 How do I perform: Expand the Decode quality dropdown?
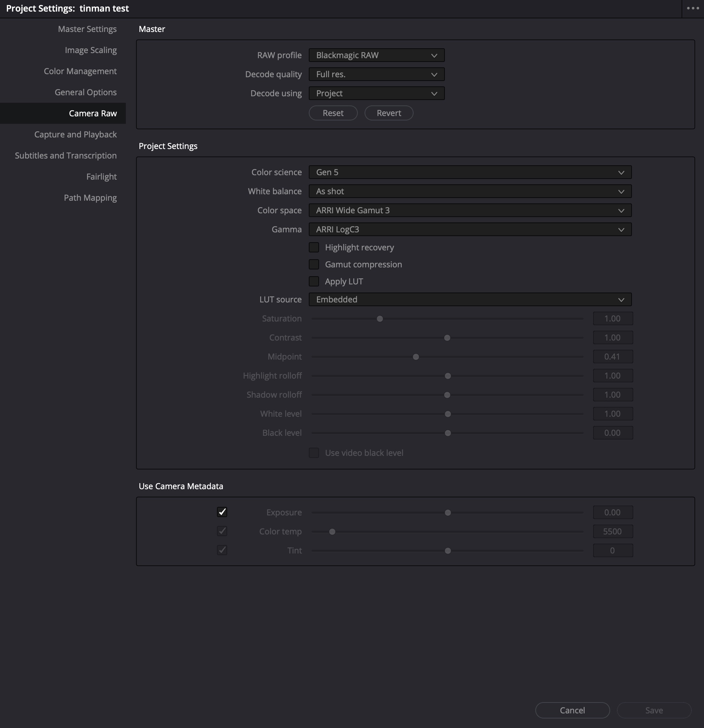click(376, 74)
